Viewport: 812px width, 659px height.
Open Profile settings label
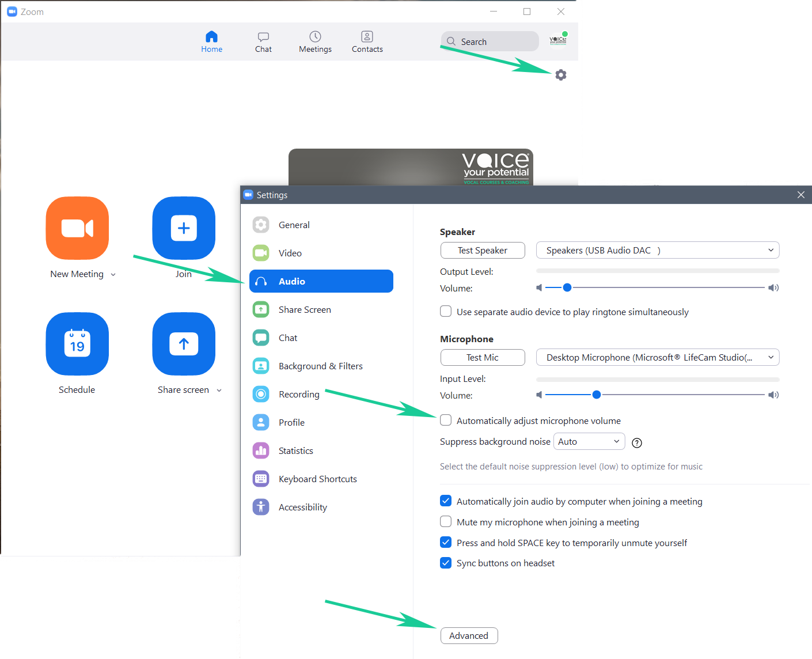291,422
